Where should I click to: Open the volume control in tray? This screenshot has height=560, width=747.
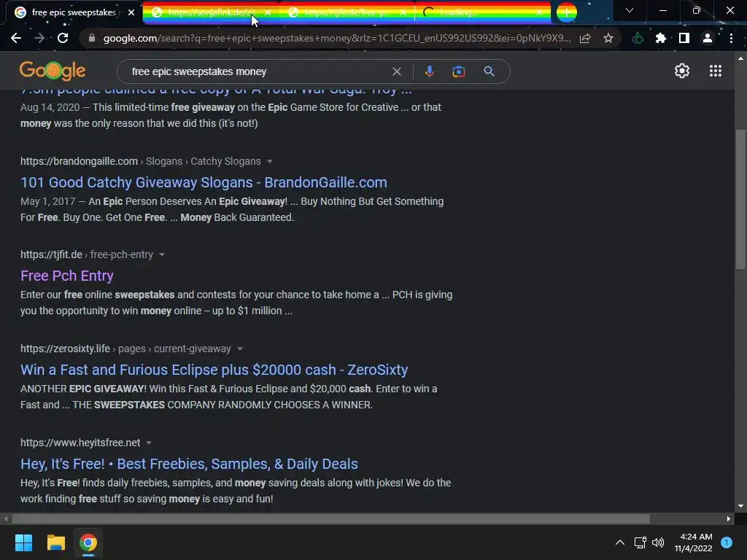tap(658, 542)
